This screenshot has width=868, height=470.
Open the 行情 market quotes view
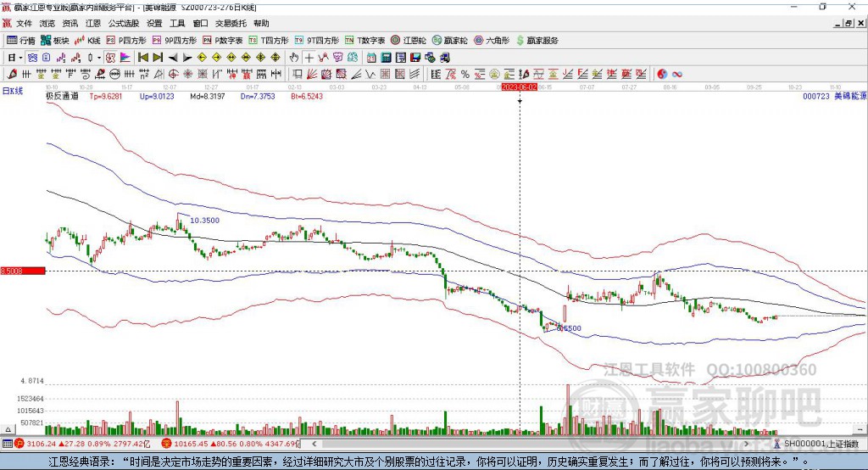pyautogui.click(x=20, y=41)
